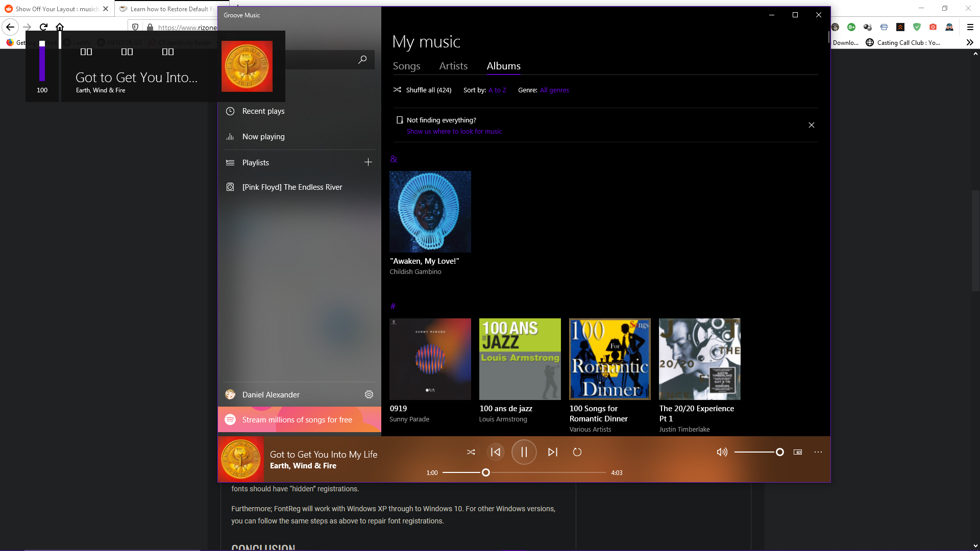Image resolution: width=980 pixels, height=551 pixels.
Task: Click the browser tracking protection shield icon
Action: tap(135, 27)
